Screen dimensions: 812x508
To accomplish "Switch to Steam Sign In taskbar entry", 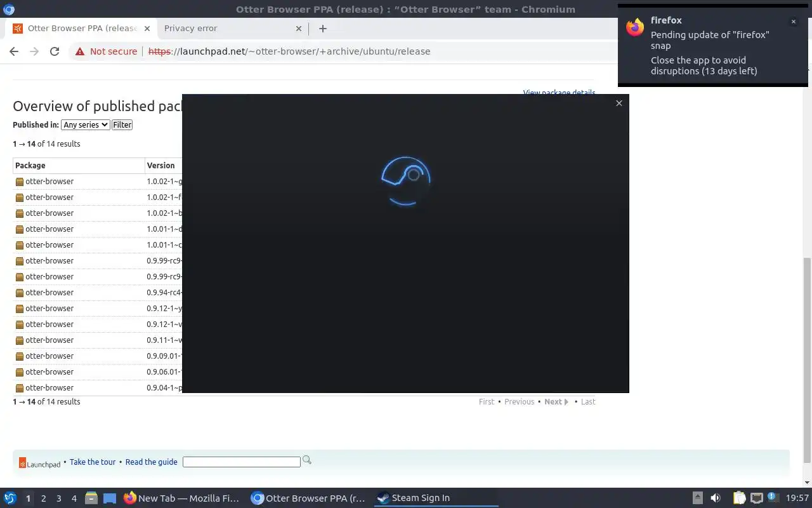I will (436, 498).
